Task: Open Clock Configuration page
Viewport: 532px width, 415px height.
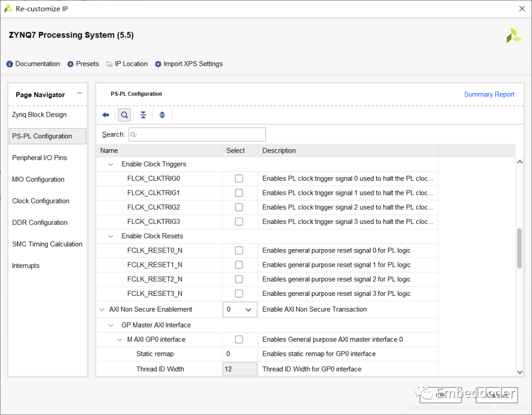Action: (41, 201)
